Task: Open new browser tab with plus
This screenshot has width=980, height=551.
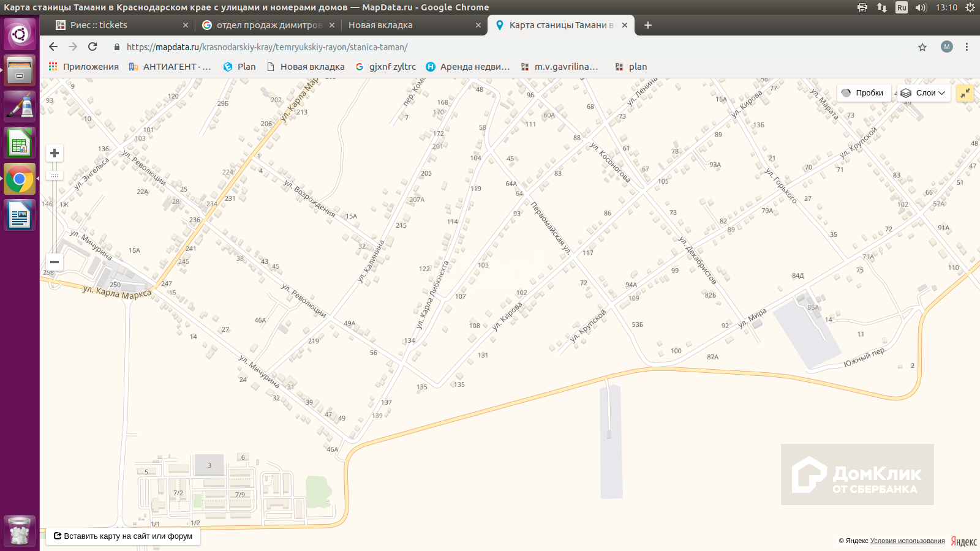Action: pos(648,25)
